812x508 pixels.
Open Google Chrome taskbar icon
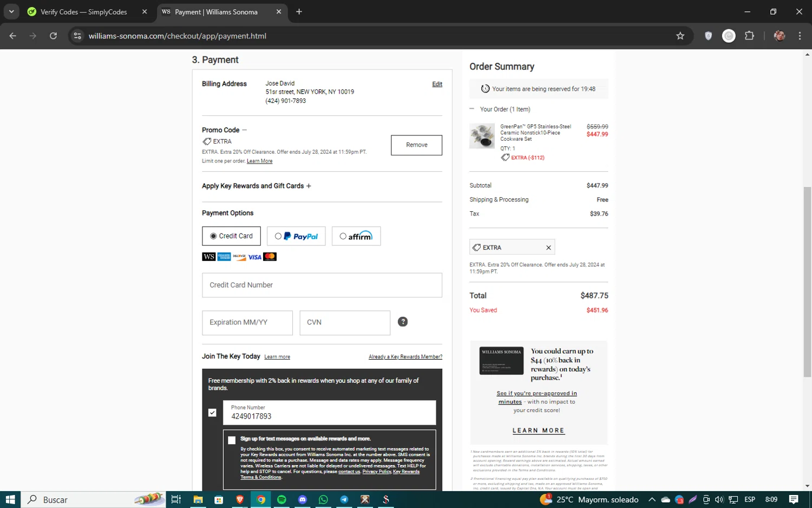pyautogui.click(x=261, y=499)
